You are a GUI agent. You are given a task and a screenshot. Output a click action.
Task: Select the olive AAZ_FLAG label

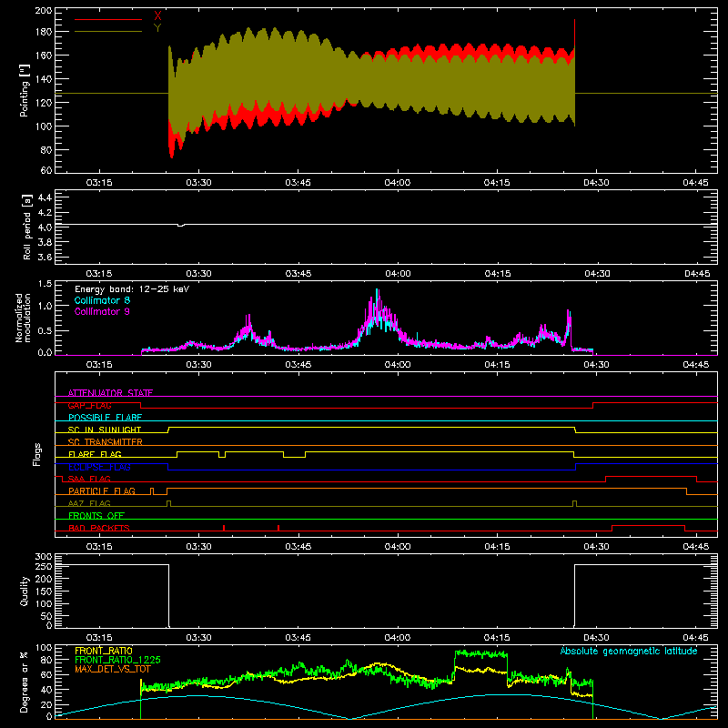[x=89, y=503]
